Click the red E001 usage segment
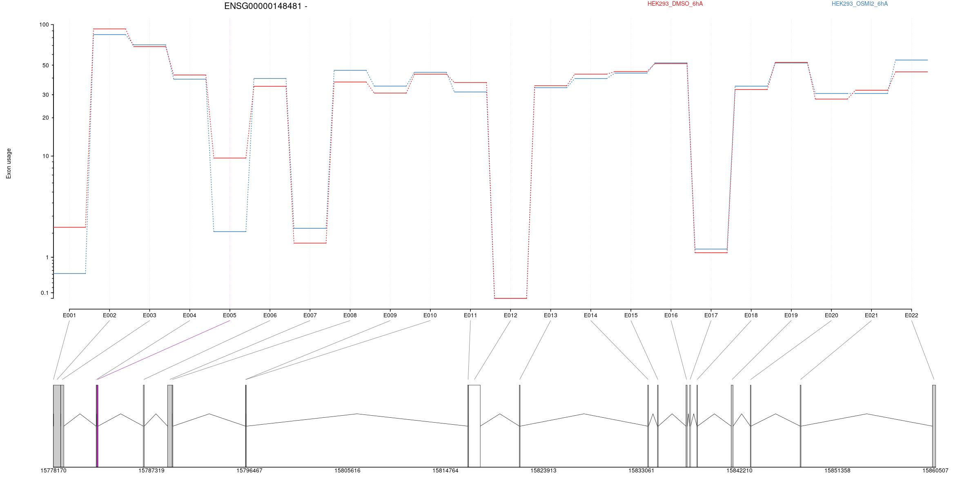 tap(69, 227)
